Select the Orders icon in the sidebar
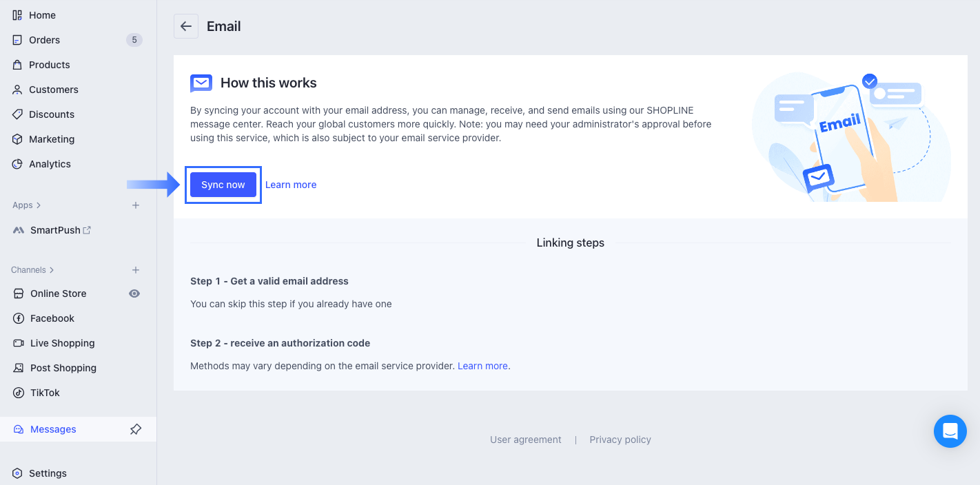Image resolution: width=980 pixels, height=485 pixels. pos(17,39)
